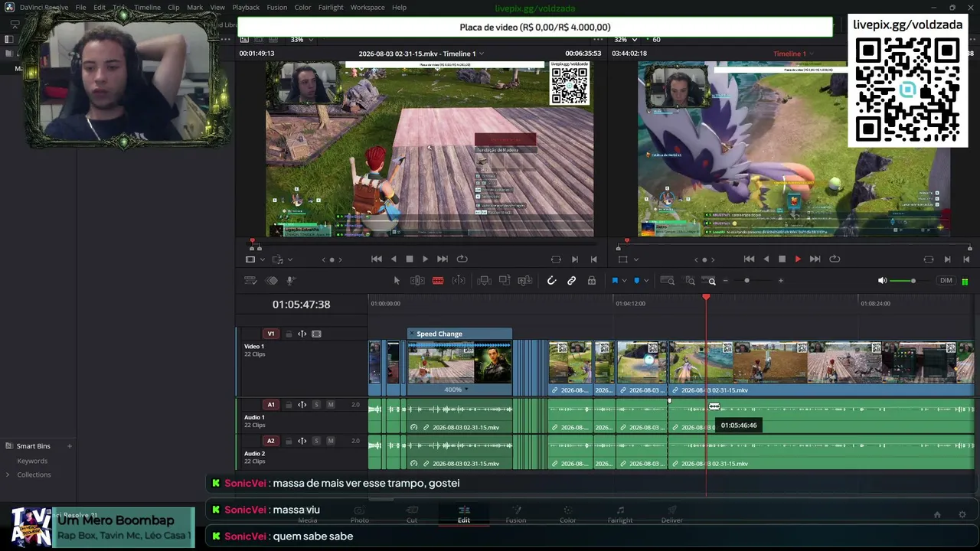
Task: Click the blue Flag icon
Action: 614,281
